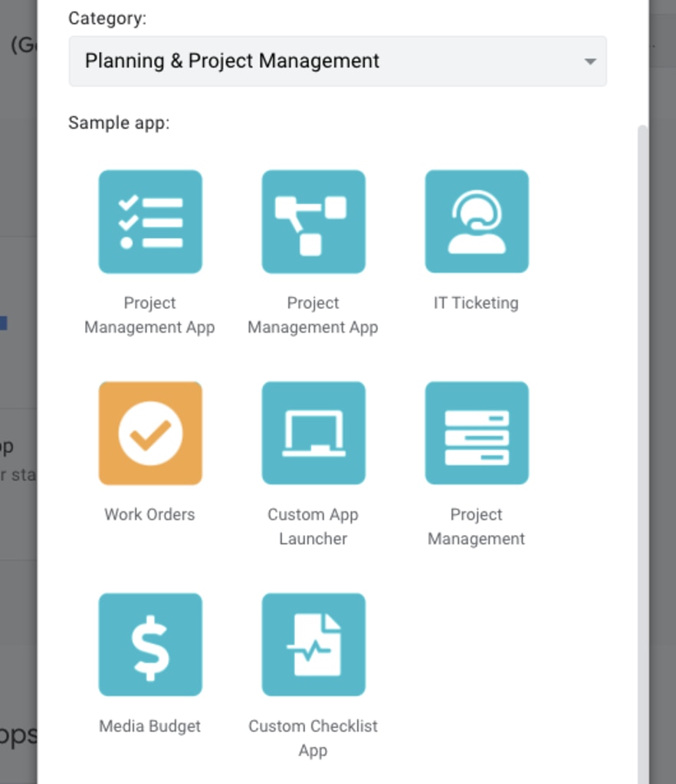
Task: Click the dimmed page area outside the dialog
Action: [17, 383]
